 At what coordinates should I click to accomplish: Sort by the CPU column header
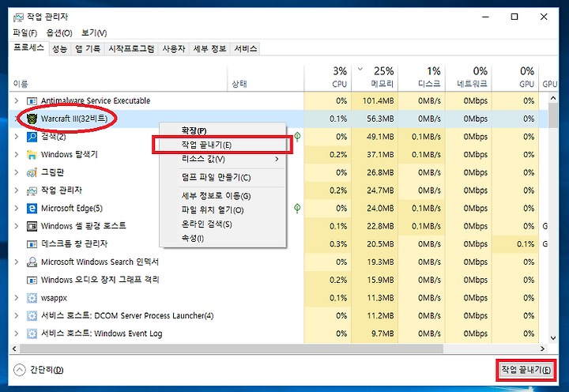pos(328,77)
